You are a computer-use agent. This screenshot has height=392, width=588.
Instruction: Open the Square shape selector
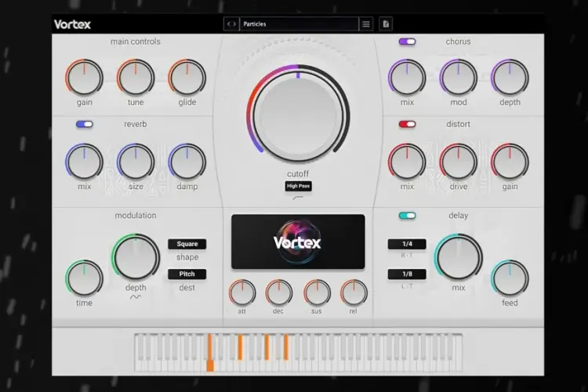tap(187, 244)
